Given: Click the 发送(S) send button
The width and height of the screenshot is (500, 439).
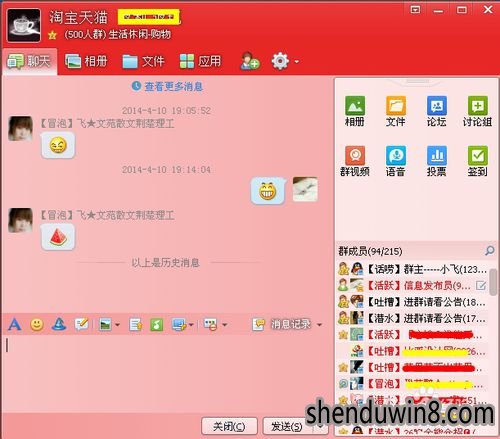Looking at the screenshot, I should point(287,426).
